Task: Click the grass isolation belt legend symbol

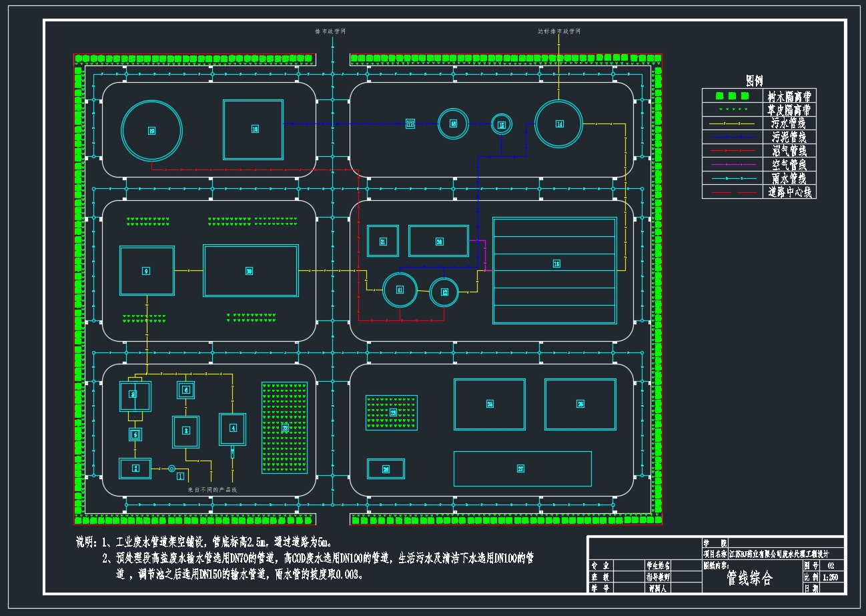Action: point(731,110)
